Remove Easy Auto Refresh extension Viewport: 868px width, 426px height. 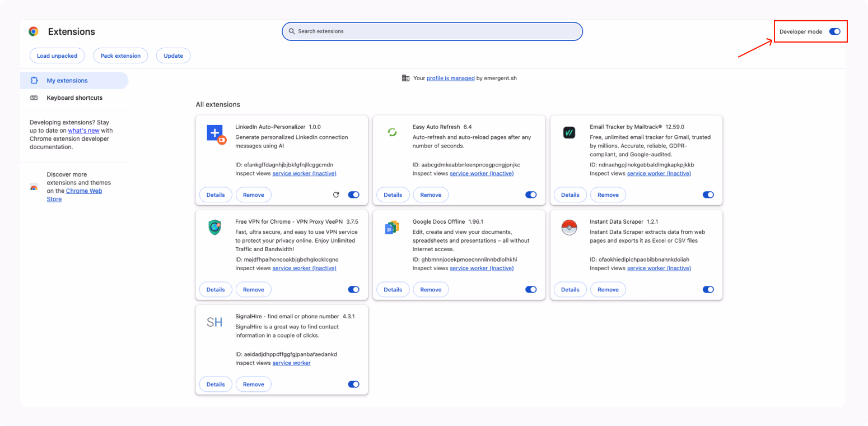[x=431, y=195]
